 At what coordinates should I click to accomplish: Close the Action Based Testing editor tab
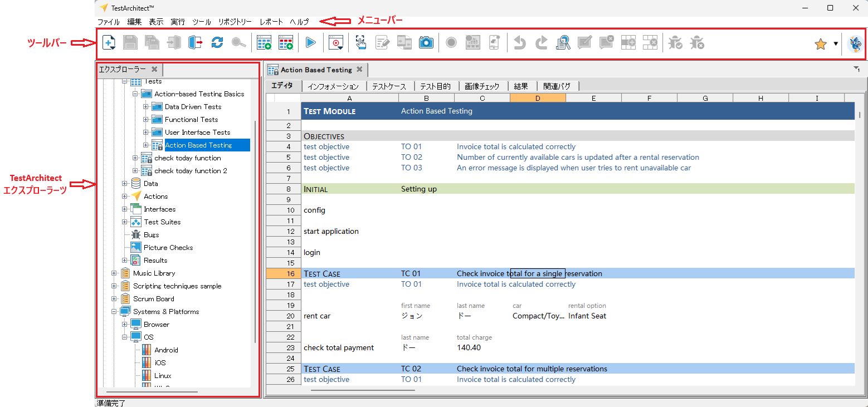click(x=359, y=70)
